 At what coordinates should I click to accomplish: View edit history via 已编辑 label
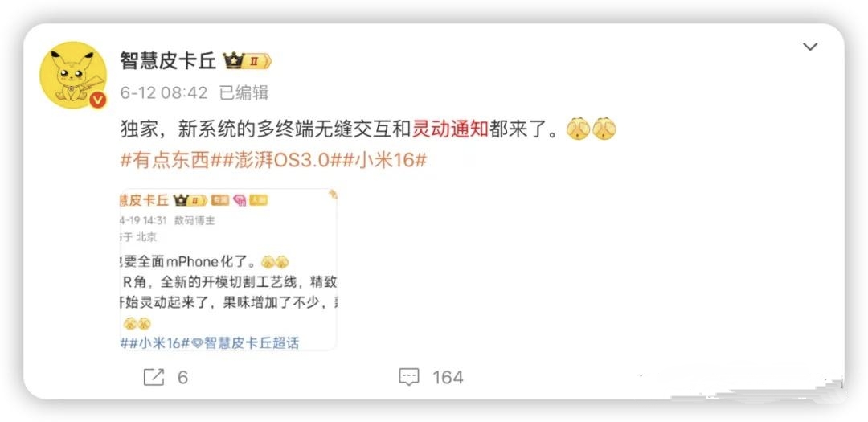point(244,92)
